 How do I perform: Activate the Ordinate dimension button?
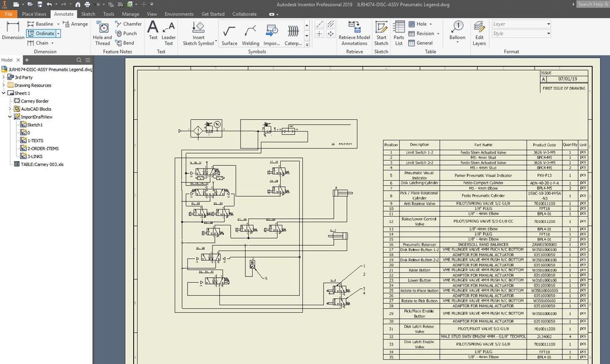point(41,34)
